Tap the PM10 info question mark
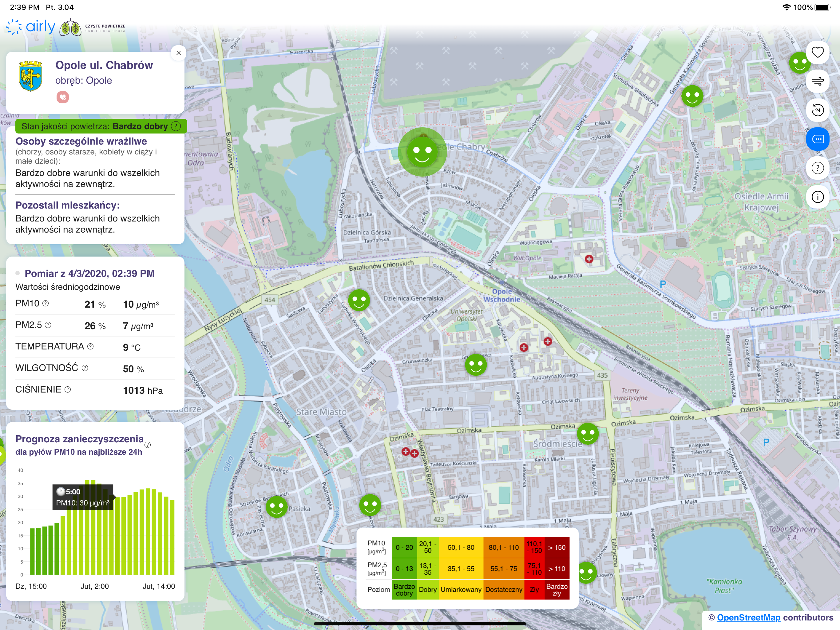The image size is (840, 630). [46, 303]
